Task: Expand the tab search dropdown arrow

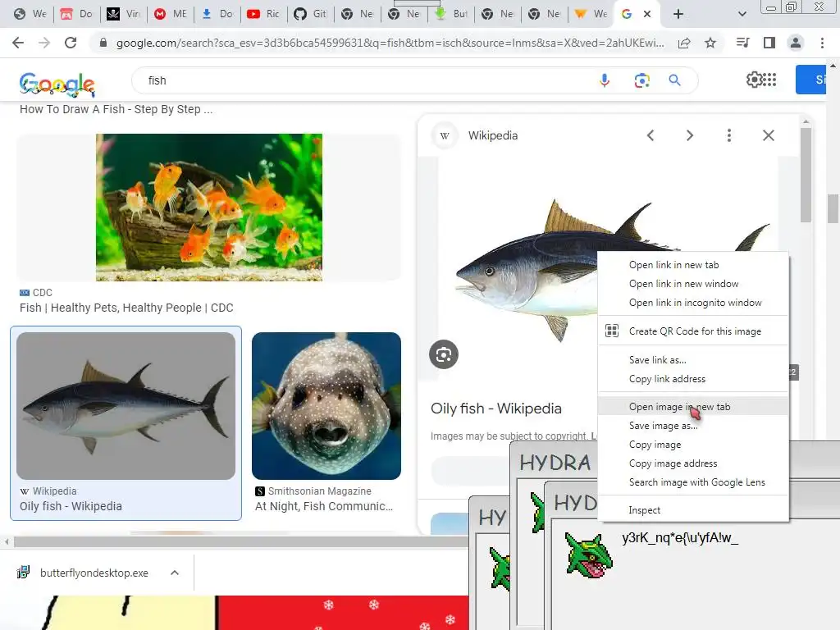Action: (742, 14)
